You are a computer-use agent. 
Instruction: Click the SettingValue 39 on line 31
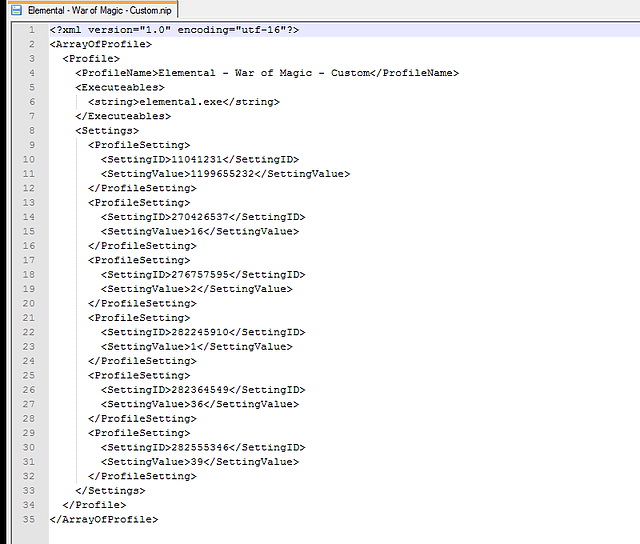(x=200, y=462)
